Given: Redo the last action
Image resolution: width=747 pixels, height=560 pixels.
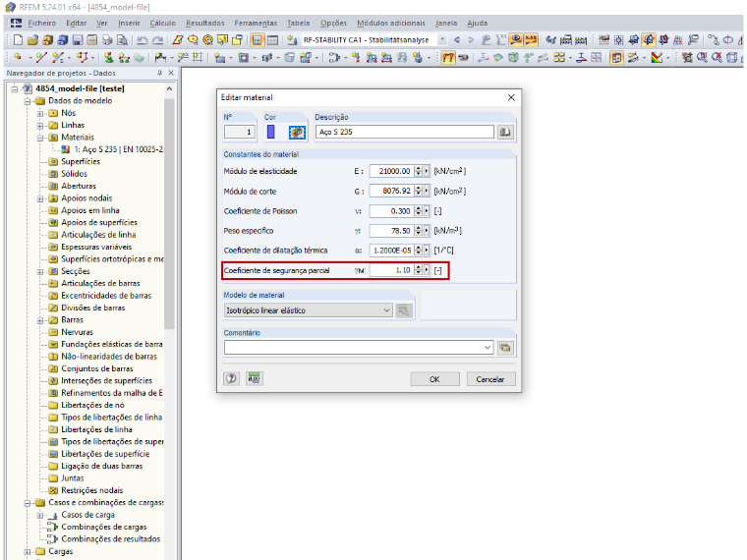Looking at the screenshot, I should pos(157,40).
